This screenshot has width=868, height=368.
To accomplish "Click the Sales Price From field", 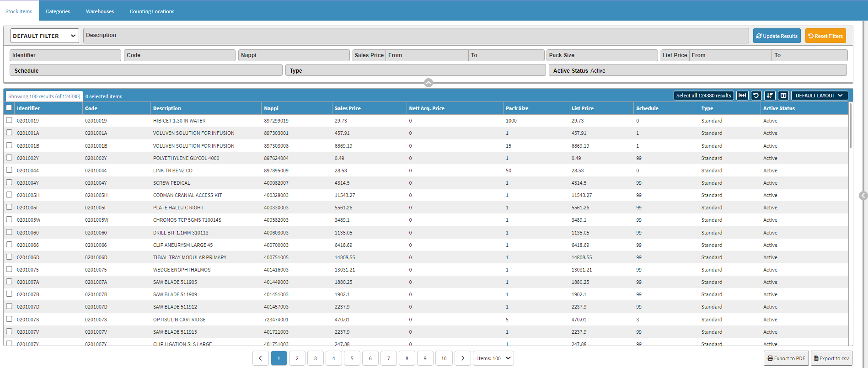I will [427, 55].
